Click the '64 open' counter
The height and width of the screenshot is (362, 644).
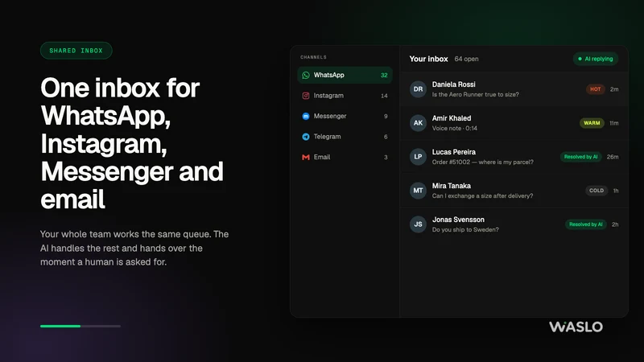[x=466, y=59]
